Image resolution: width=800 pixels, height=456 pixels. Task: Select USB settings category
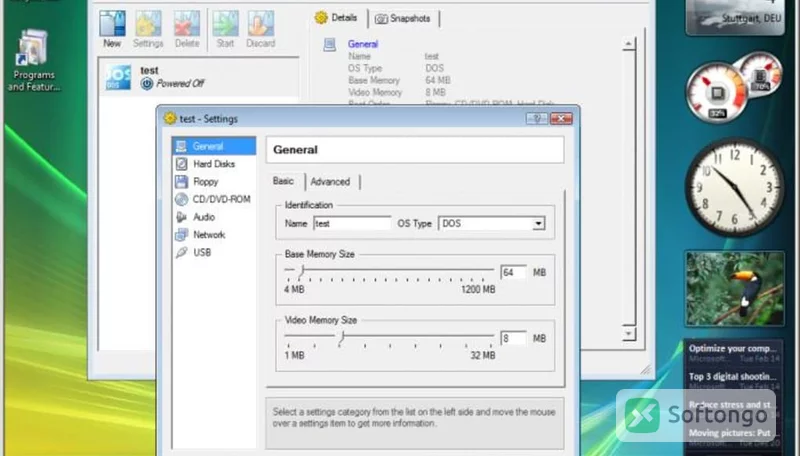[214, 252]
